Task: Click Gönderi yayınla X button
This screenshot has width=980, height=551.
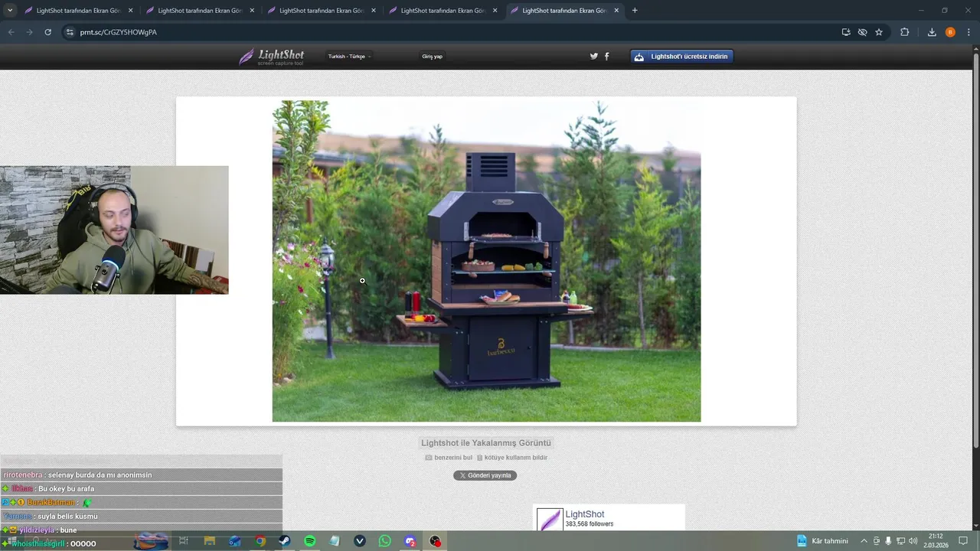Action: coord(485,475)
